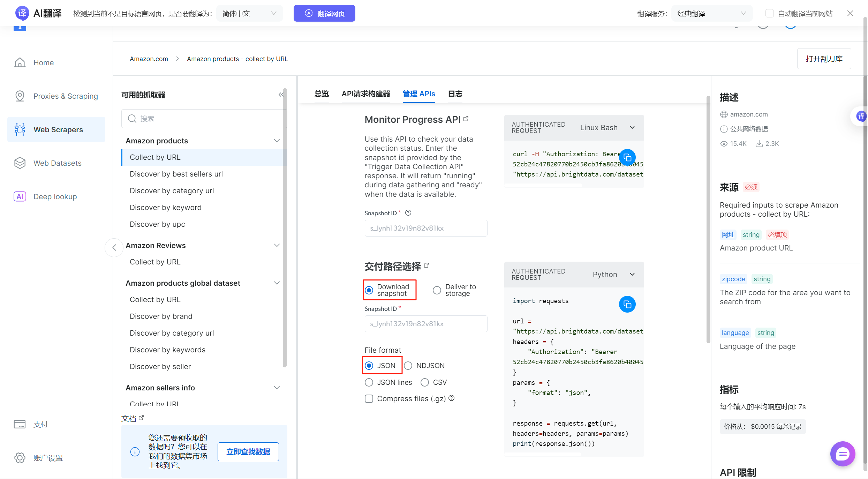Screen dimensions: 868x479
Task: Click Amazon products - collect by URL breadcrumb
Action: (x=237, y=59)
